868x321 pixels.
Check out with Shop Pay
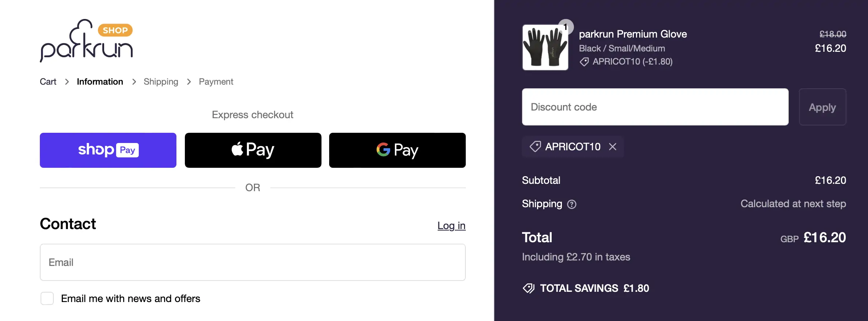click(x=108, y=150)
